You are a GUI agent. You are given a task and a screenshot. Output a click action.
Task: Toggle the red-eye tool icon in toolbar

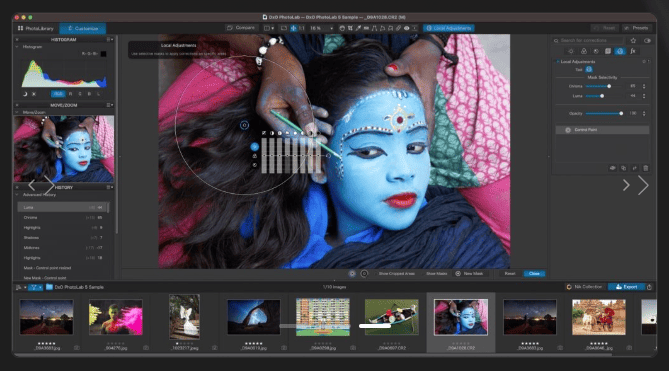tap(407, 28)
